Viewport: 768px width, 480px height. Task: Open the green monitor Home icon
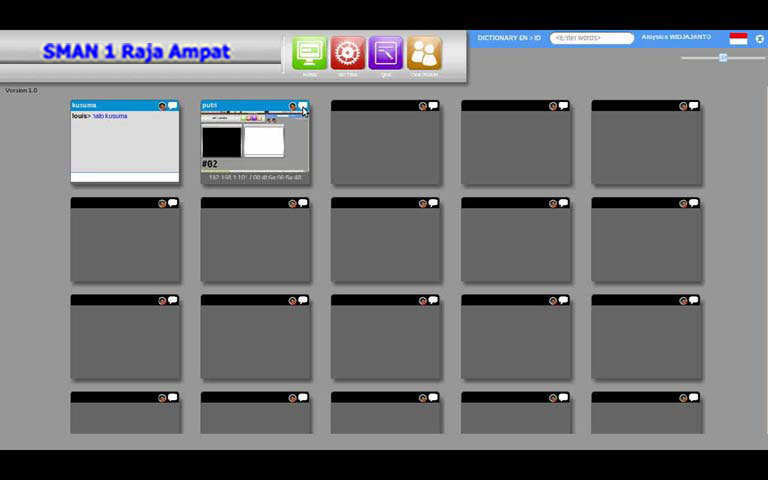(x=310, y=53)
